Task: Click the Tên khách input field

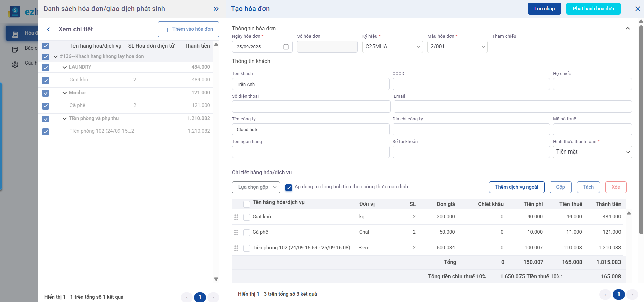Action: pos(310,84)
